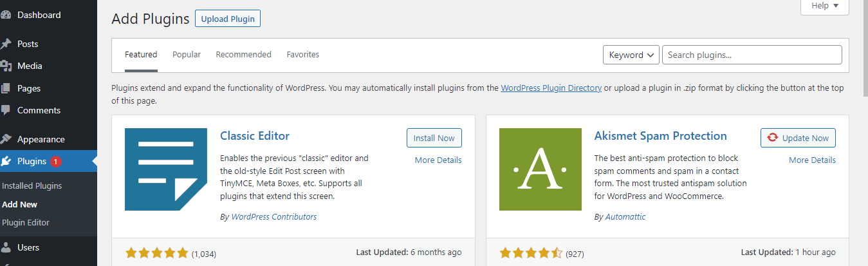Click Update Now for Akismet
Viewport: 868px width, 266px height.
[x=799, y=138]
